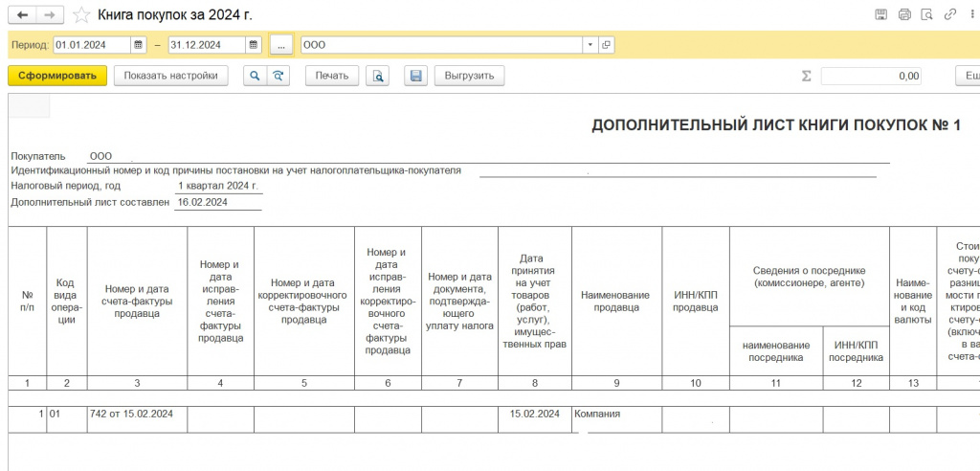The width and height of the screenshot is (980, 471).
Task: Open print preview icon
Action: click(x=377, y=76)
